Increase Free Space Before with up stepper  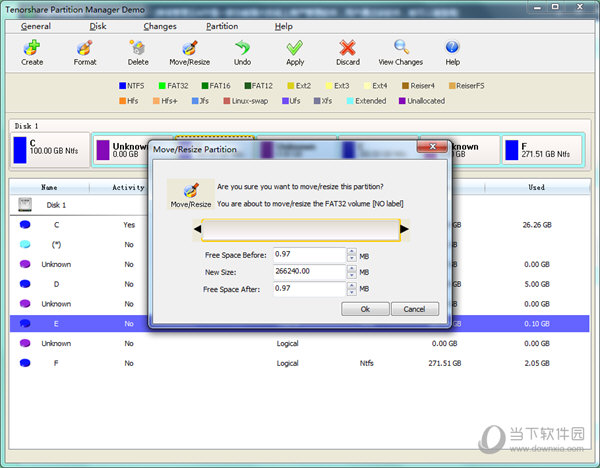pyautogui.click(x=352, y=251)
